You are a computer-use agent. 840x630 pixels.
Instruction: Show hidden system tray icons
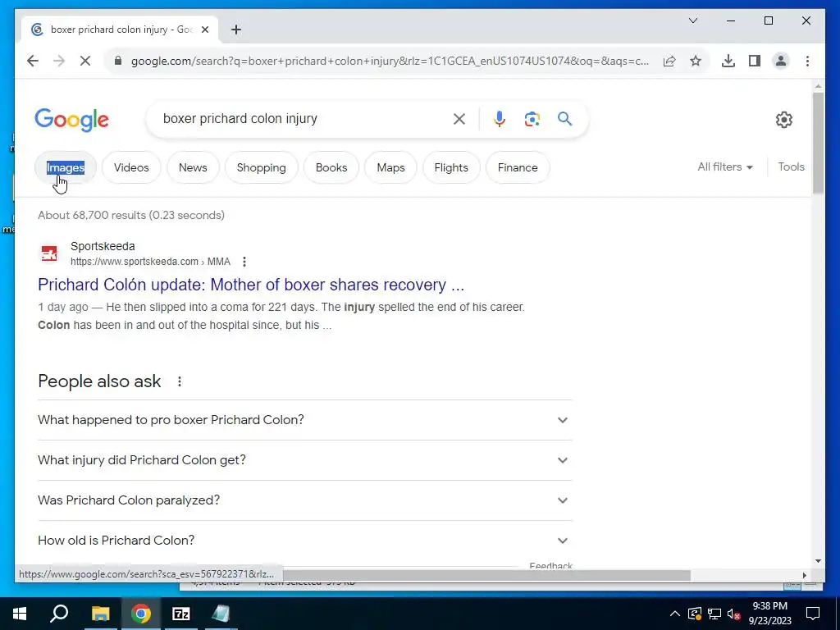675,614
